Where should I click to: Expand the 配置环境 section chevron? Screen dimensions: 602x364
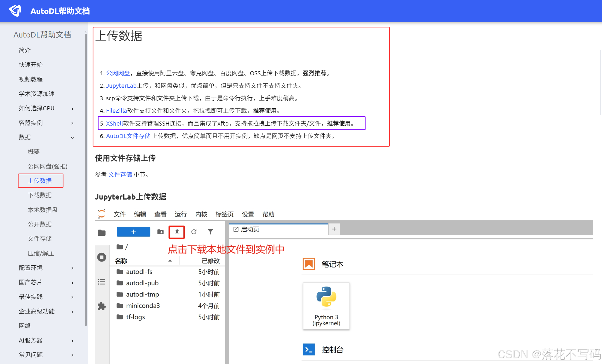tap(72, 268)
